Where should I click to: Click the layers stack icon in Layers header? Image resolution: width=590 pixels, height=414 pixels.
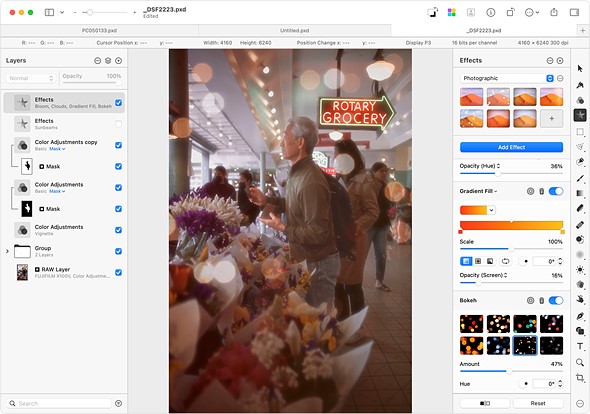click(x=108, y=61)
